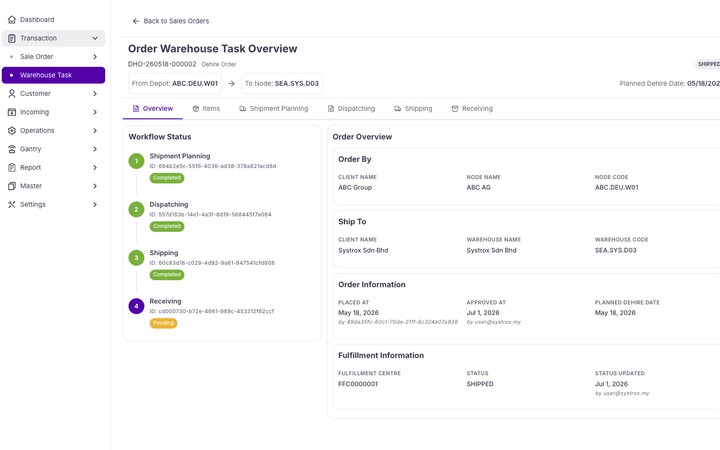Click order number DHO-260518-000002

click(x=162, y=64)
